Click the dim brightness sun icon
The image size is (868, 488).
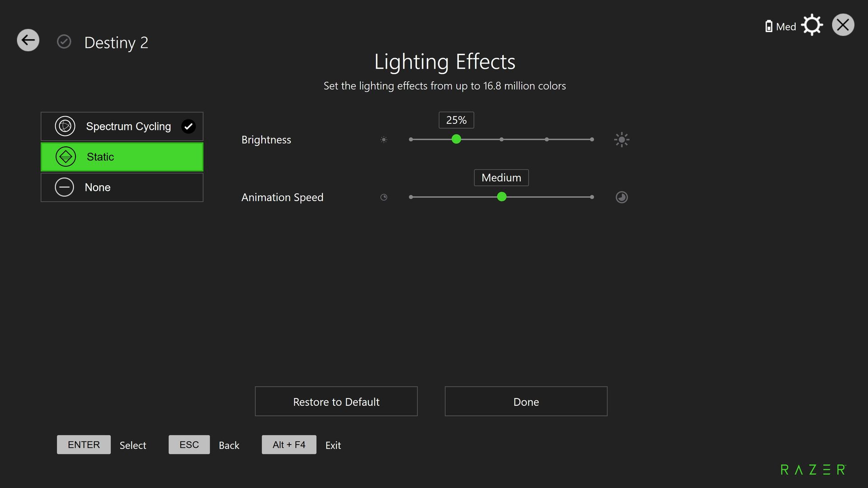(x=384, y=140)
